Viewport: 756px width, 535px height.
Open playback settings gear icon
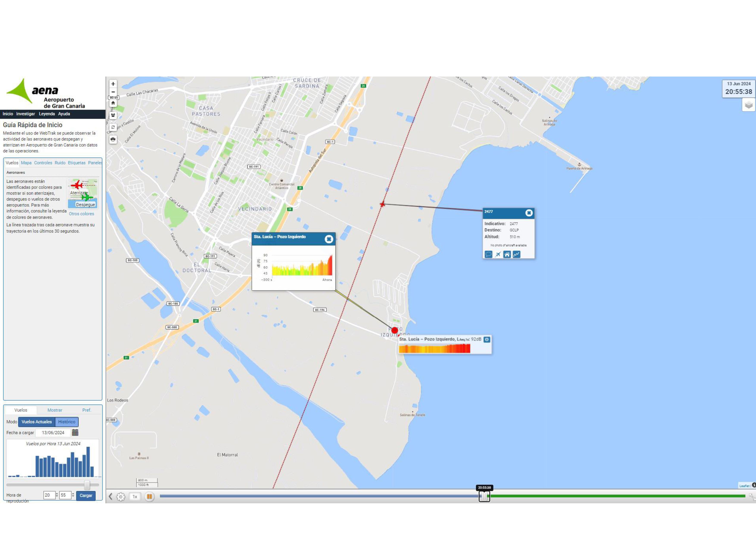tap(121, 496)
